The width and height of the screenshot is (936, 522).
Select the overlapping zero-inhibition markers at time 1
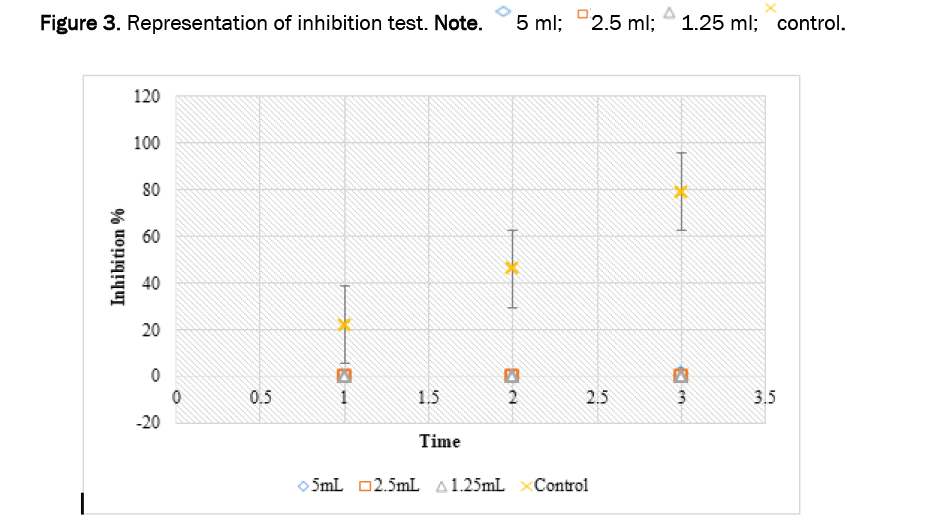[x=345, y=375]
